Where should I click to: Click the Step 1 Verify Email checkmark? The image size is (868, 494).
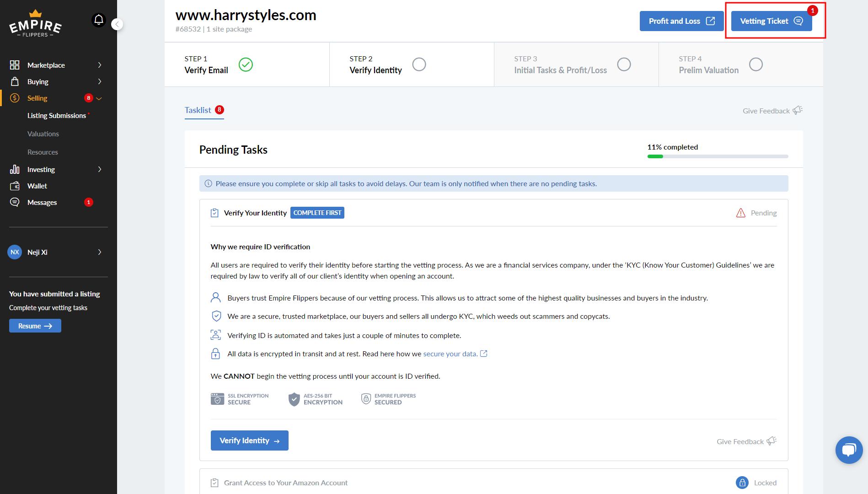tap(246, 64)
